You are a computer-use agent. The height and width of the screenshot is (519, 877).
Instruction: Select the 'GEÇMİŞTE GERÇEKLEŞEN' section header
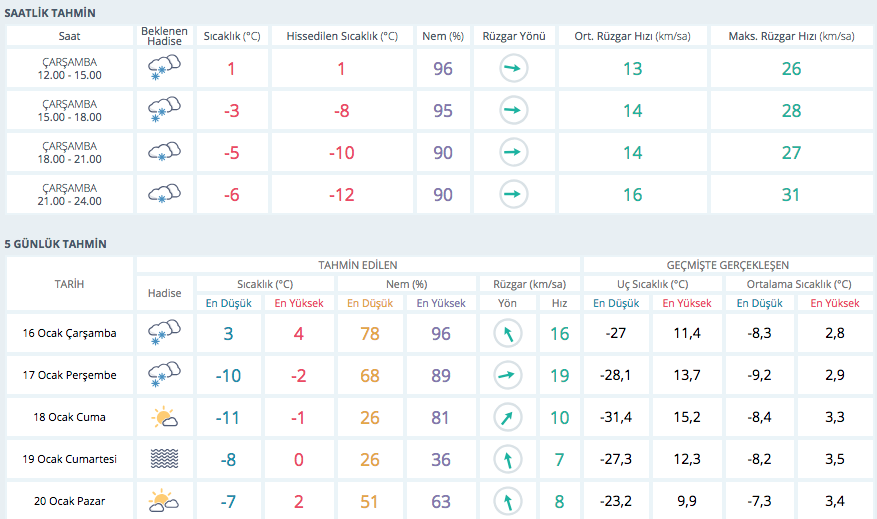pyautogui.click(x=727, y=265)
